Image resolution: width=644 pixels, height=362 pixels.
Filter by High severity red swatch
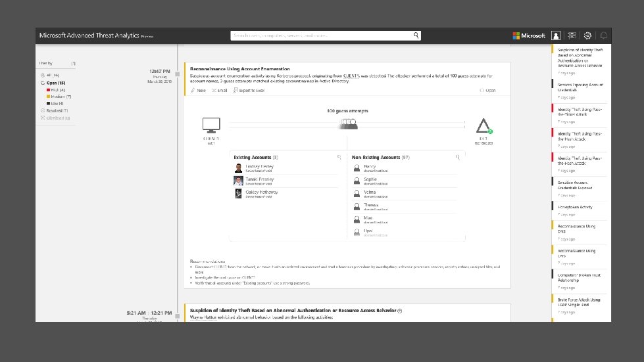[48, 90]
